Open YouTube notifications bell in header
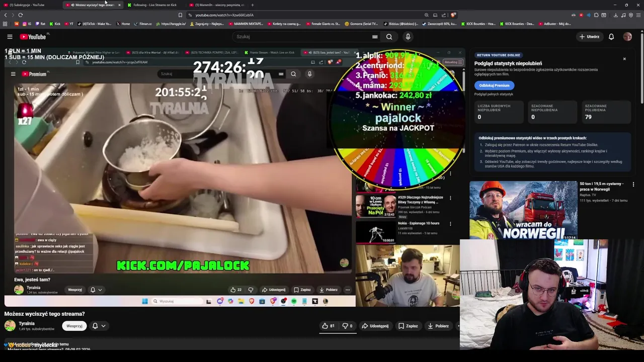The image size is (644, 362). point(611,37)
